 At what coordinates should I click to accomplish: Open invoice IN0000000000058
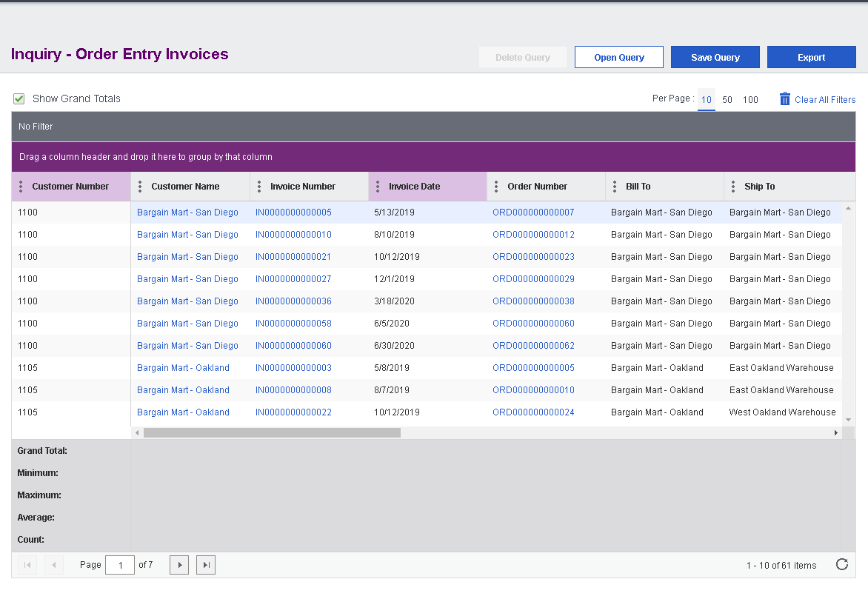pos(293,323)
